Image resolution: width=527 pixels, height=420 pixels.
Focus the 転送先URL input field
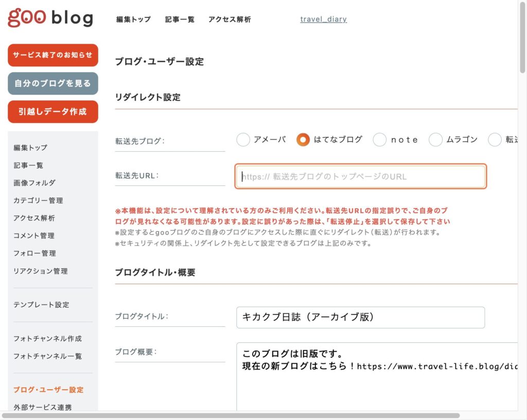360,177
